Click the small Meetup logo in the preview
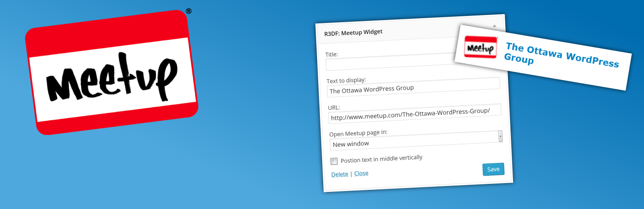Viewport: 644px width, 209px height. [481, 47]
